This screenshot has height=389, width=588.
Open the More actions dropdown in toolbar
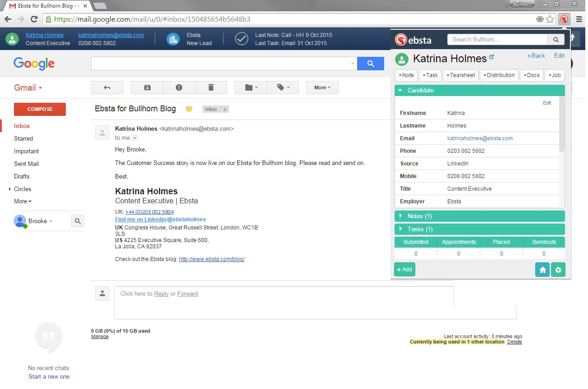(x=322, y=87)
